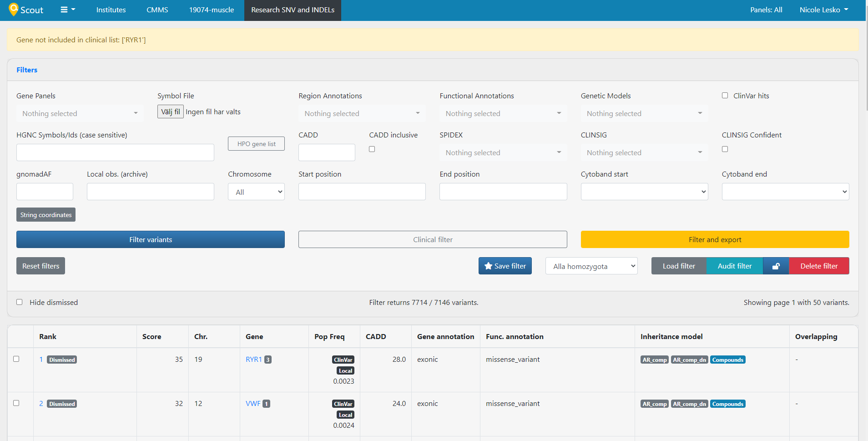Click the gnomadAF input field
The width and height of the screenshot is (868, 441).
(x=45, y=192)
